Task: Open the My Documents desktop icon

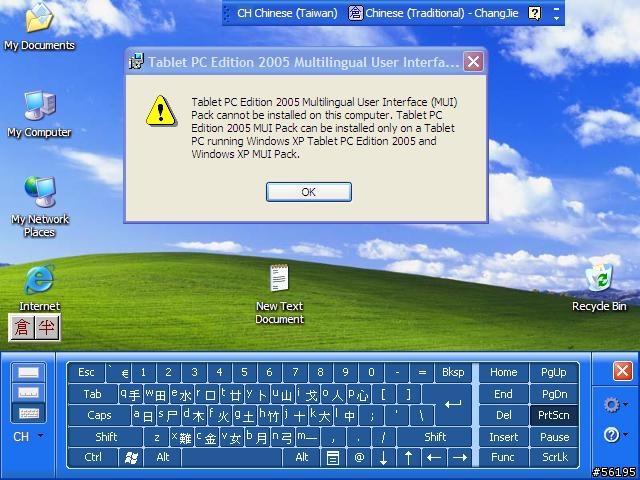Action: coord(39,27)
